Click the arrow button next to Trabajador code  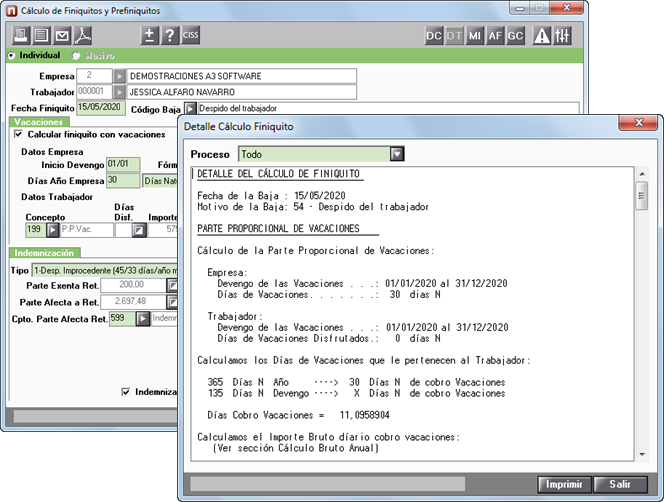click(x=119, y=92)
